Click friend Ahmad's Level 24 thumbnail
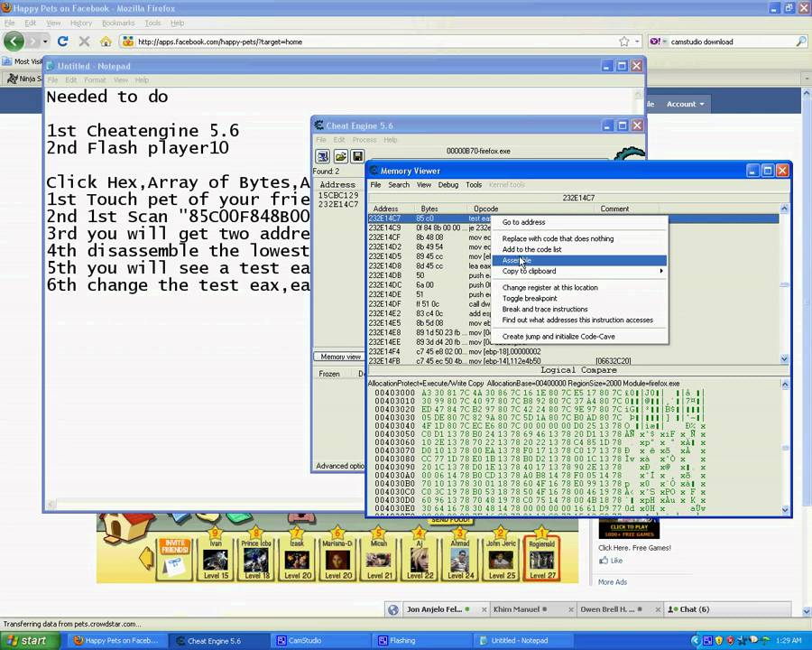The width and height of the screenshot is (812, 650). coord(460,560)
